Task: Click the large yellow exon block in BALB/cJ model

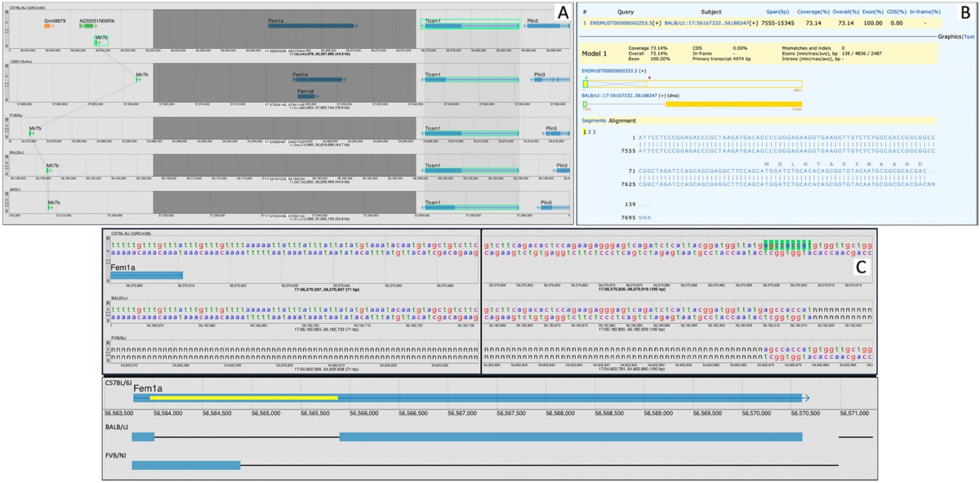Action: 733,104
